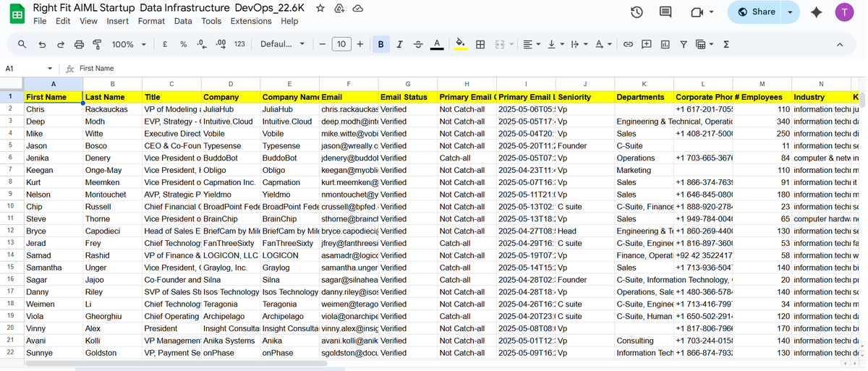Go to Sheets home via green logo

point(16,13)
